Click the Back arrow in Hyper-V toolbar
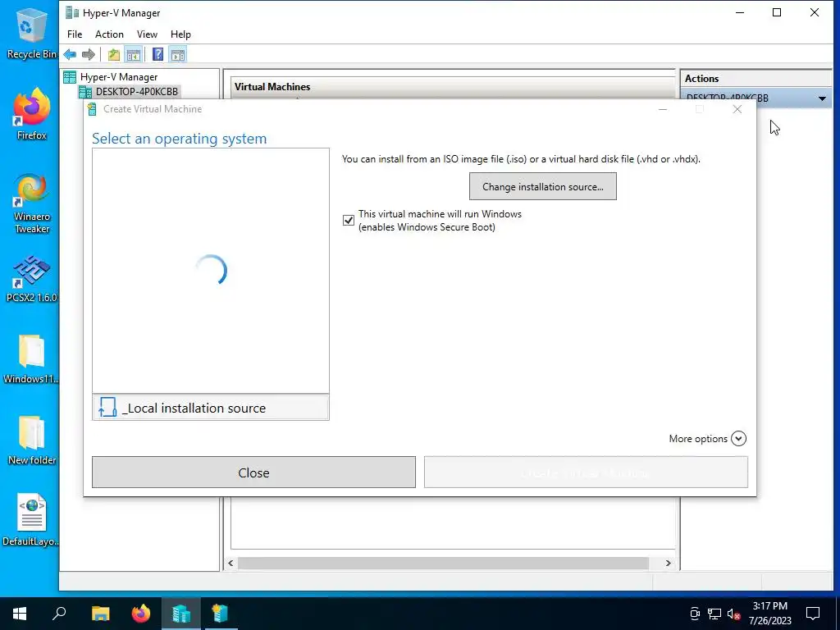The width and height of the screenshot is (840, 630). (70, 54)
